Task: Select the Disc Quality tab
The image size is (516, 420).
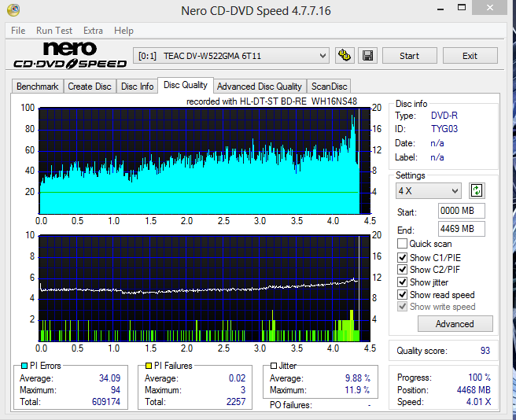Action: click(186, 85)
